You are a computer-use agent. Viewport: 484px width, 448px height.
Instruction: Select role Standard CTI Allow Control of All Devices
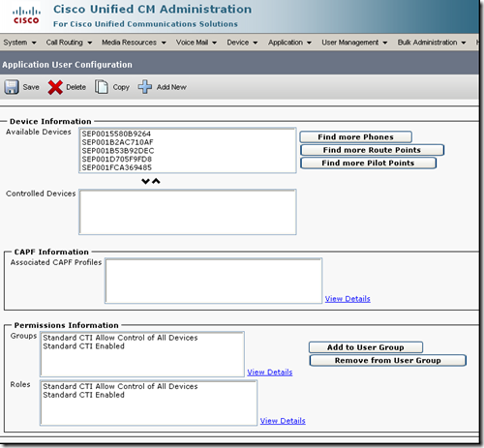(x=120, y=386)
